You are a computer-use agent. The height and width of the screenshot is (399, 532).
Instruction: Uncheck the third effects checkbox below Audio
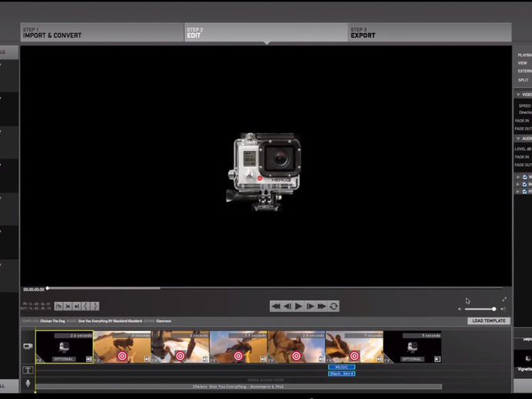525,192
